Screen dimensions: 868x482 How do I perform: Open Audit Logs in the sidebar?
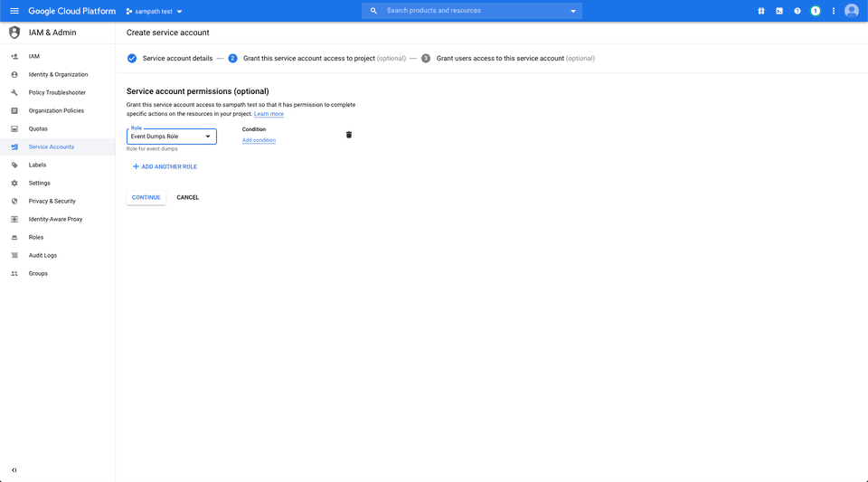tap(42, 255)
